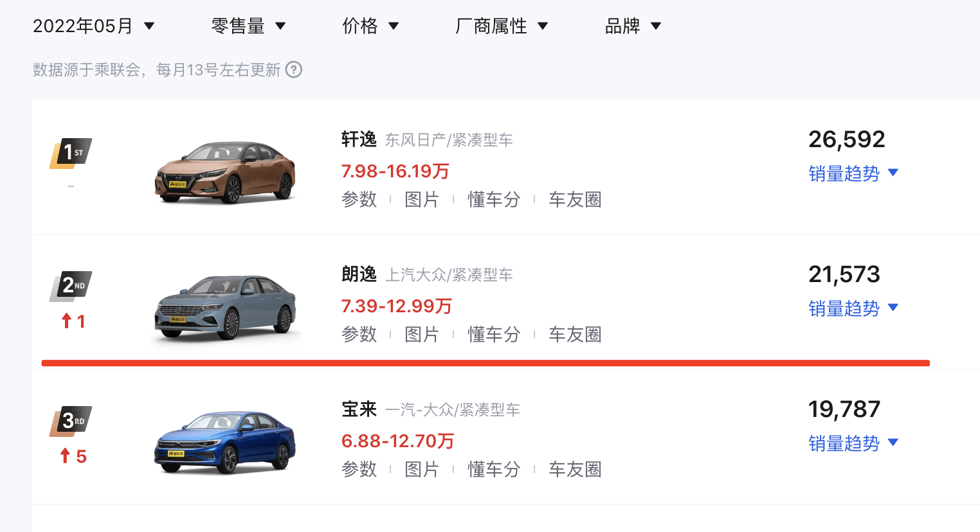
Task: Expand 销量趋势 for 轩逸
Action: [x=853, y=173]
